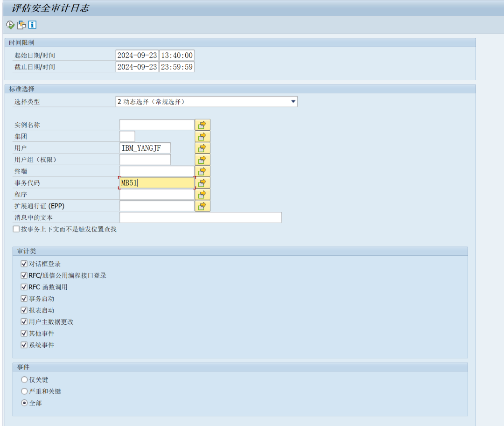Screen dimensions: 504x426
Task: Click the 标准选择 section header
Action: 21,89
